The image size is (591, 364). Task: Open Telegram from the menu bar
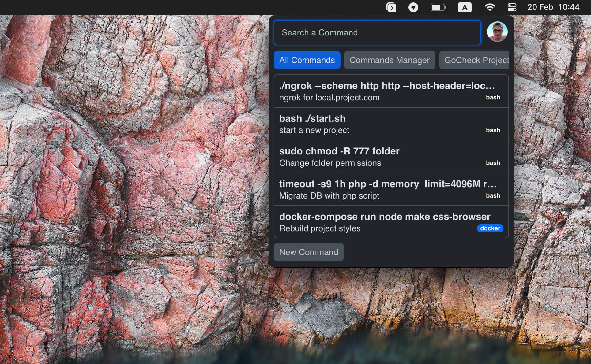pyautogui.click(x=413, y=7)
